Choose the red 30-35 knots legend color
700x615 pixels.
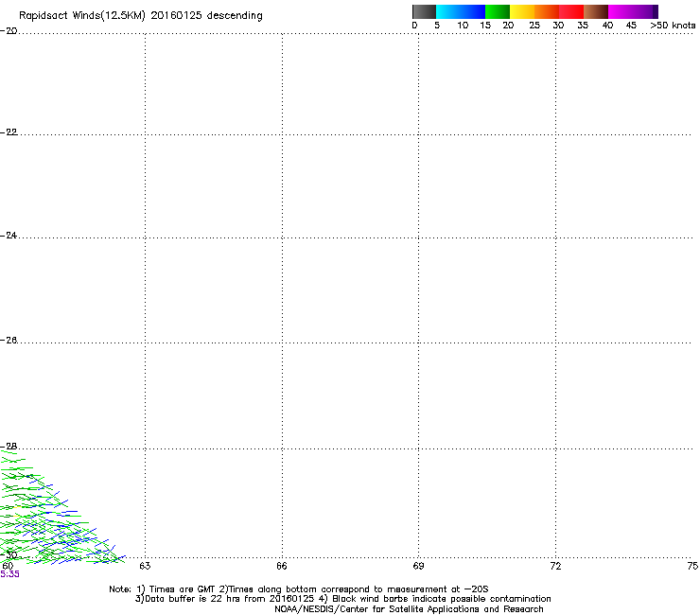pos(571,11)
